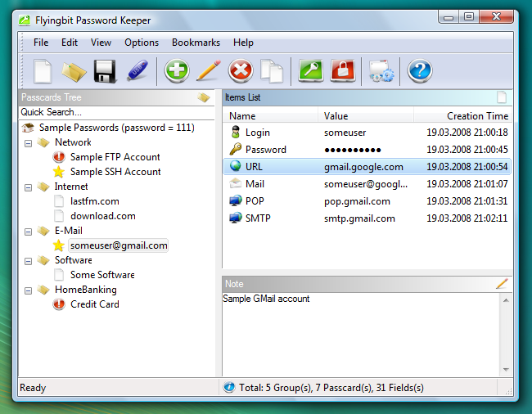Click the USB flash drive toolbar icon
Image resolution: width=532 pixels, height=414 pixels.
click(x=138, y=70)
